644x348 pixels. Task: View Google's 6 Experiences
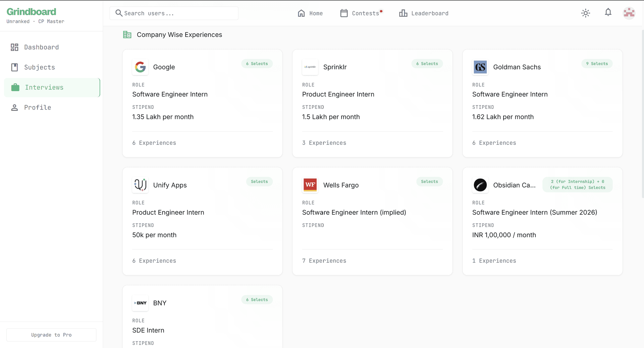click(154, 143)
